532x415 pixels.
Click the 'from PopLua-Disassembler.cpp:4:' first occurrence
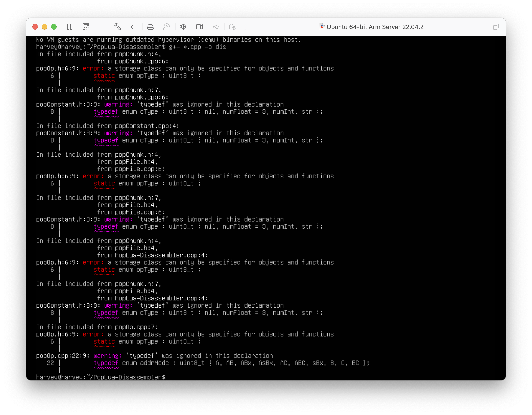pos(152,255)
